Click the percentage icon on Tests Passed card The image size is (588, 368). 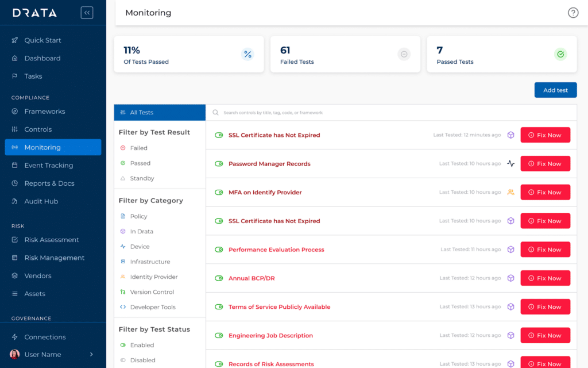247,55
